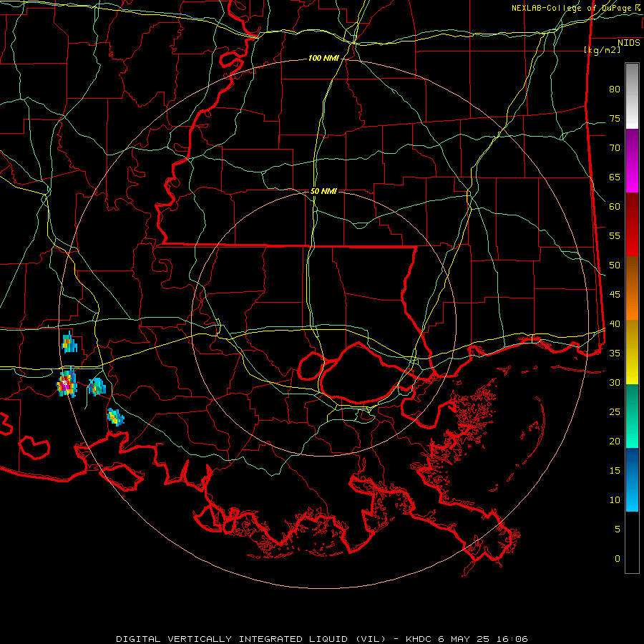Viewport: 644px width, 644px height.
Task: Click the red segment of the color bar
Action: tap(632, 224)
